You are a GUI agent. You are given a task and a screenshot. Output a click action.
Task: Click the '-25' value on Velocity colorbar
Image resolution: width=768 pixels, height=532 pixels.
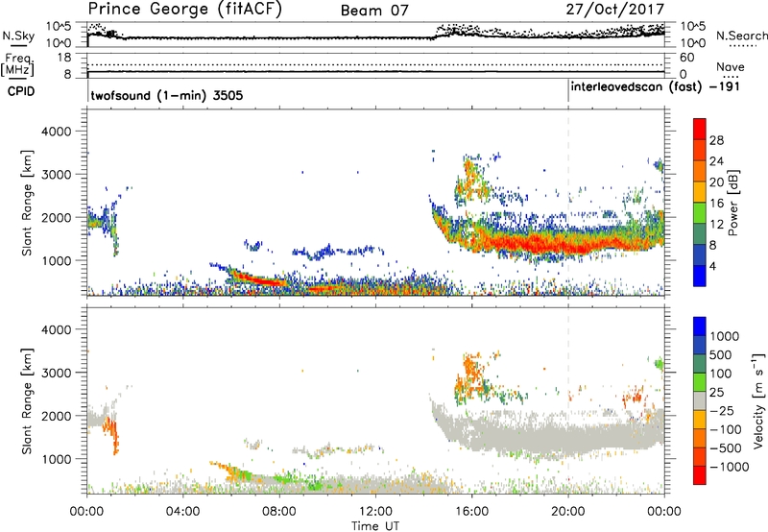(x=721, y=410)
